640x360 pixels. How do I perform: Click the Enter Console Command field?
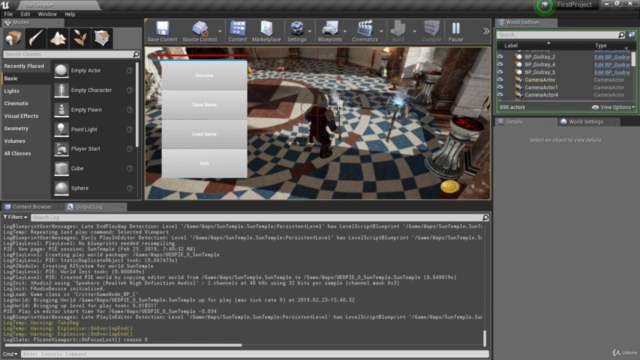255,354
